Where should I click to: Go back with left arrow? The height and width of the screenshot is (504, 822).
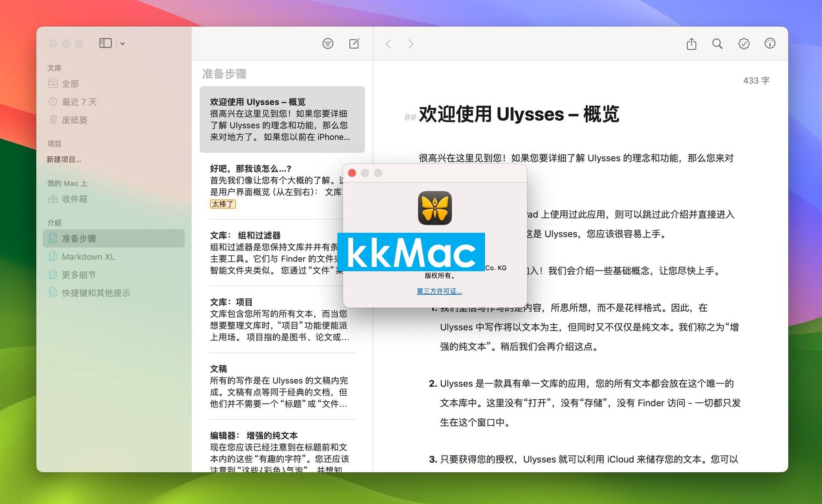[x=388, y=44]
